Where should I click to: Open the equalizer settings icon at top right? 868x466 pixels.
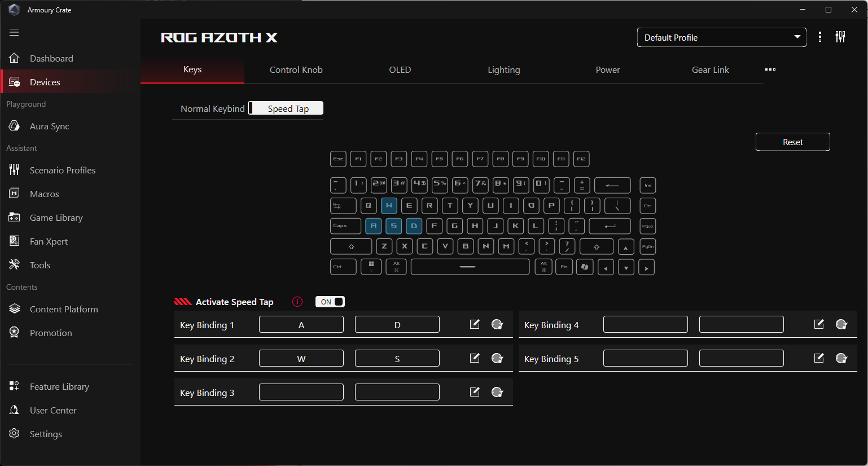[x=840, y=37]
